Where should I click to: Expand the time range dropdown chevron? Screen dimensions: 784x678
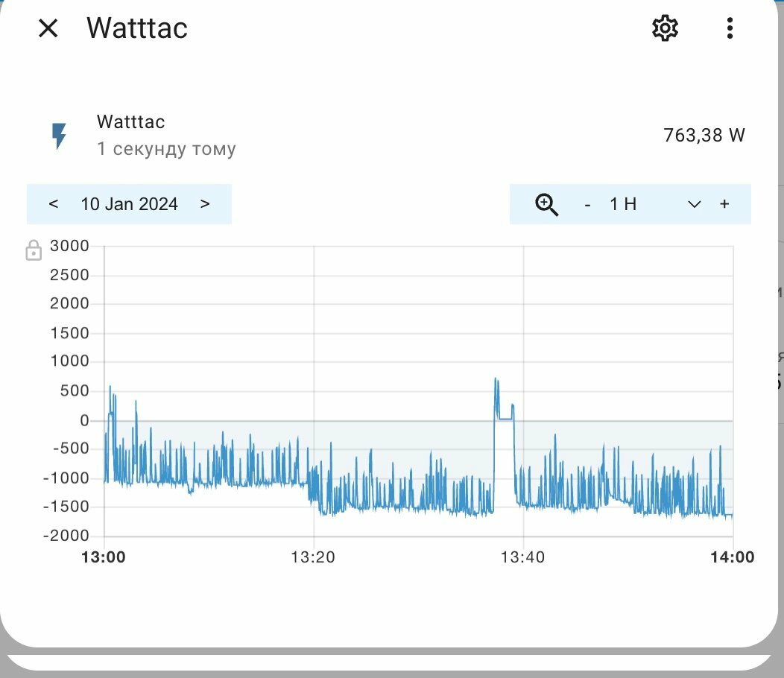[x=694, y=204]
